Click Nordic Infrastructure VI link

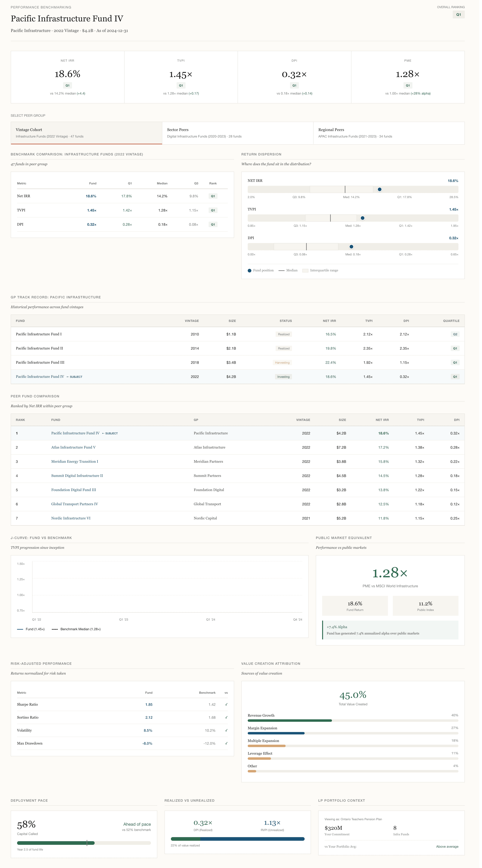(x=70, y=518)
